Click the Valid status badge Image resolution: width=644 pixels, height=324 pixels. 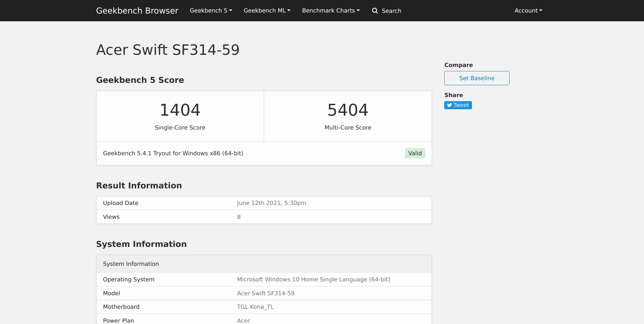(415, 153)
